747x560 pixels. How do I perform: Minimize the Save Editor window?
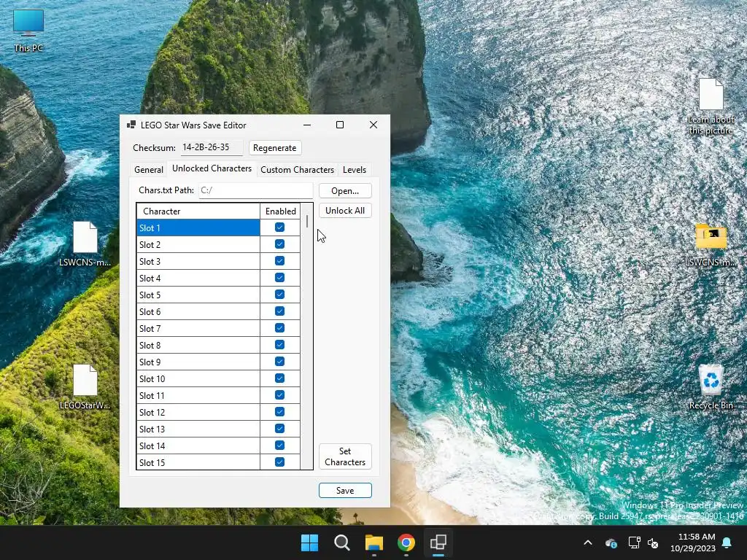pos(307,125)
